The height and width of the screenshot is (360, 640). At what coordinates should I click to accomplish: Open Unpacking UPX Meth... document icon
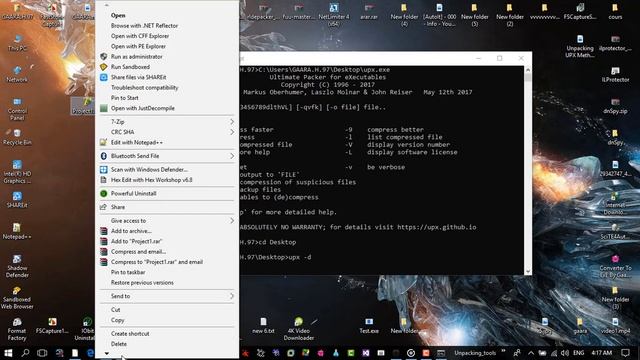coord(580,46)
